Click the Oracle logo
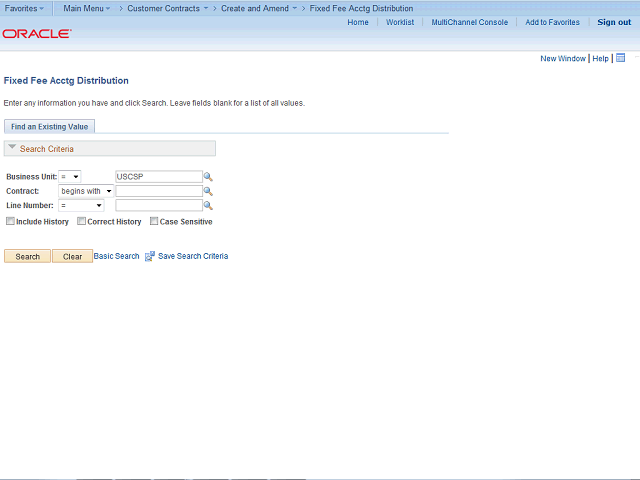This screenshot has width=640, height=480. 37,33
